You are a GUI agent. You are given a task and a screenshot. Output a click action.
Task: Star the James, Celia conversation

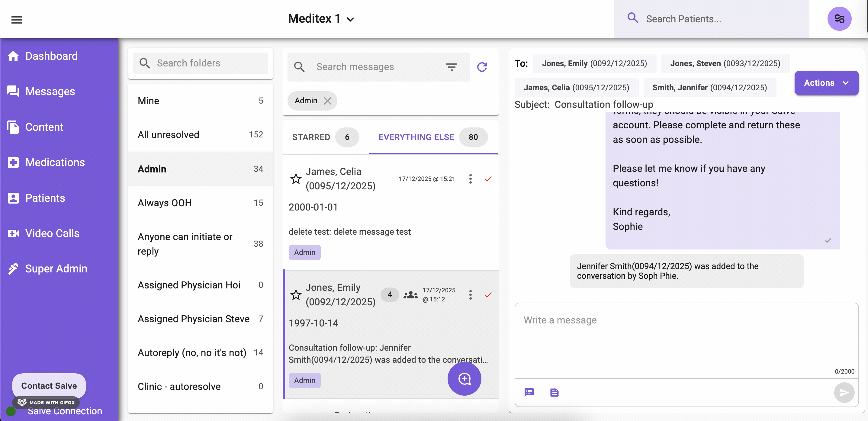296,179
